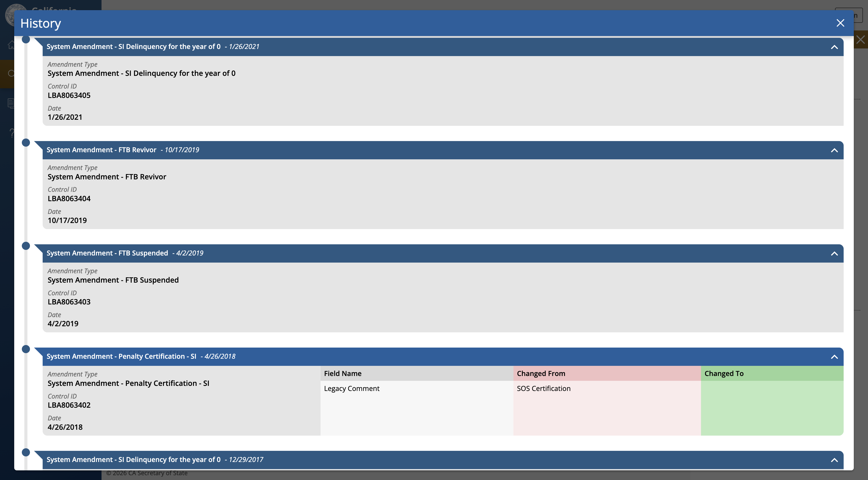Collapse the Penalty Certification 4/26/2018 entry
The image size is (868, 480).
(x=834, y=357)
